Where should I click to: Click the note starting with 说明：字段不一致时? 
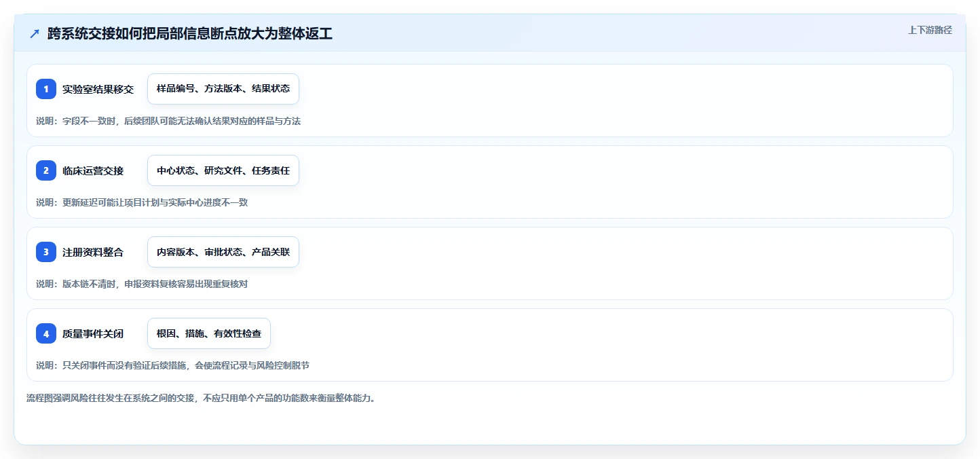[168, 121]
